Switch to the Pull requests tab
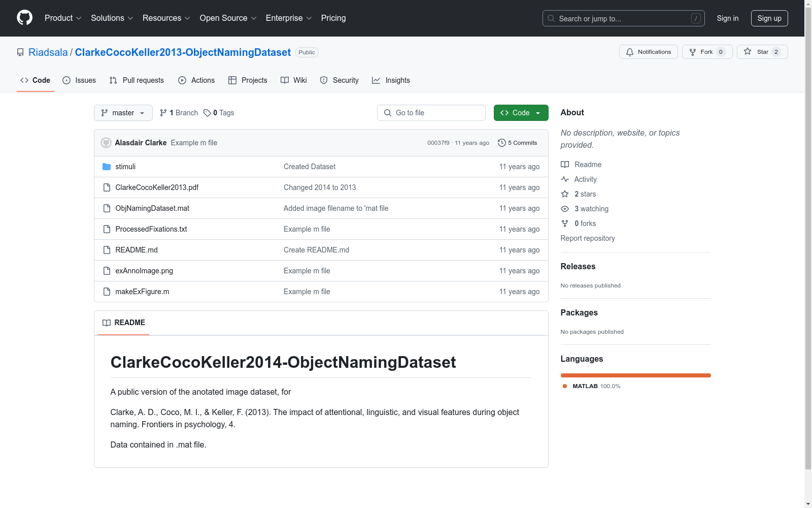The height and width of the screenshot is (508, 812). pos(137,80)
